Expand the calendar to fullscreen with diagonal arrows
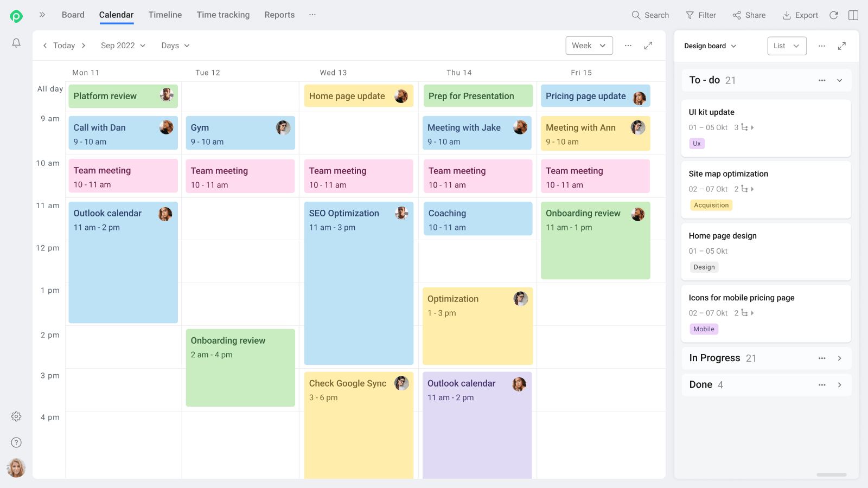 click(648, 46)
